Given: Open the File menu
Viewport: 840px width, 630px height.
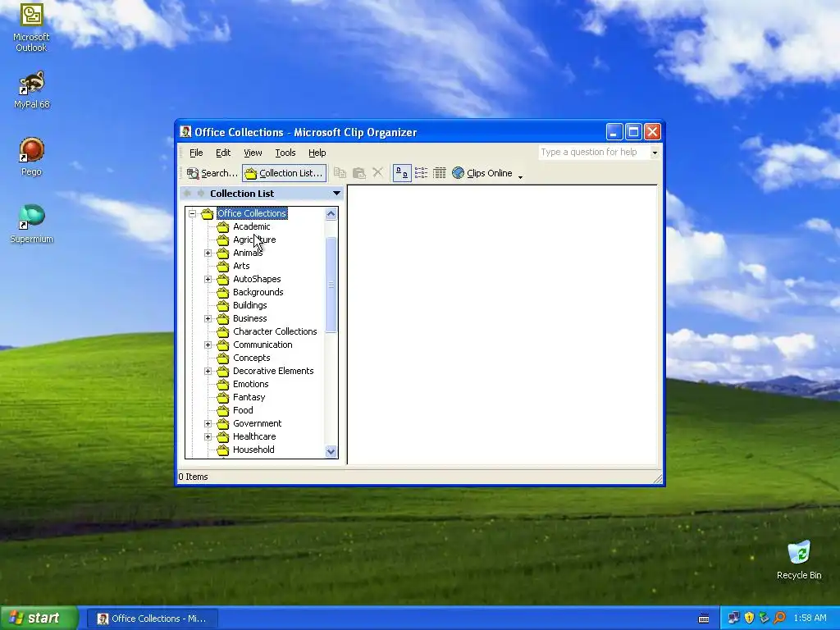Looking at the screenshot, I should (196, 153).
